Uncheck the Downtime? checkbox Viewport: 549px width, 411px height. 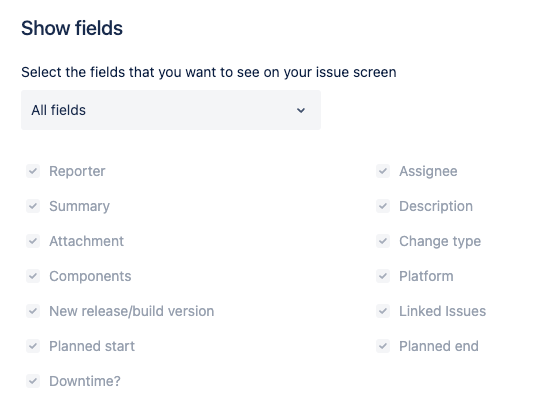33,381
